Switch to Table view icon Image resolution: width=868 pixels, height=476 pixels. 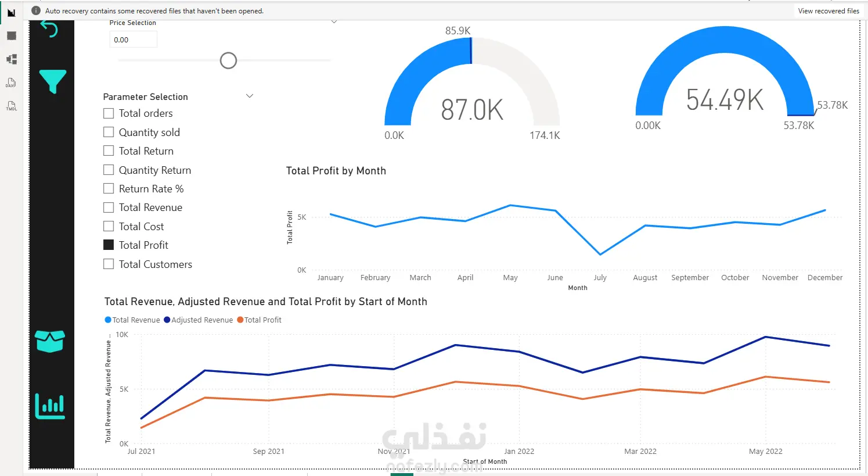11,36
